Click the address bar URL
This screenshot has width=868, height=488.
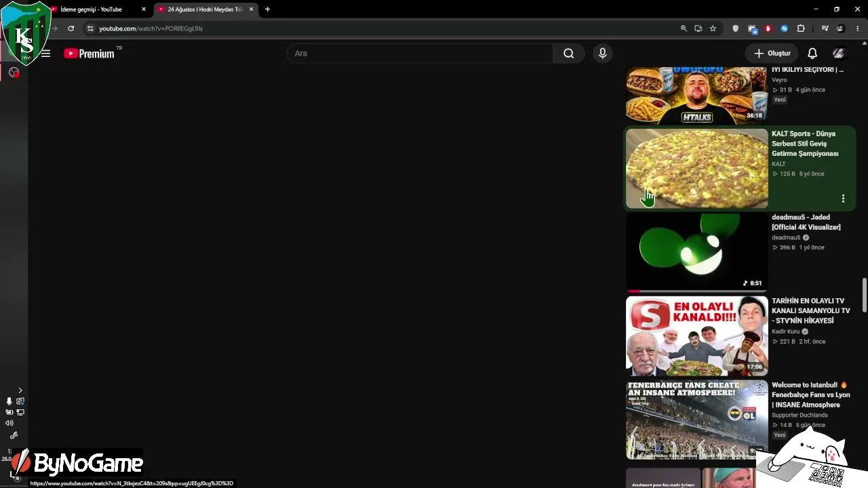point(151,28)
